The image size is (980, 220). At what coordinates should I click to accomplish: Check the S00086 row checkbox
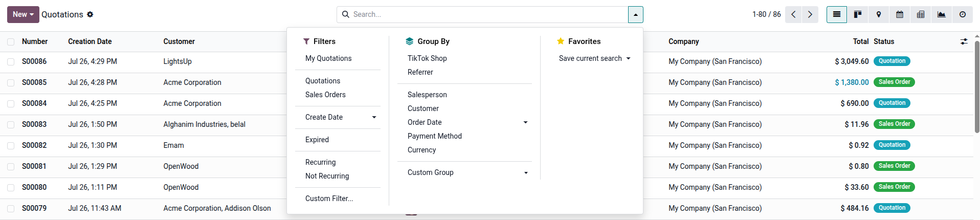click(x=11, y=62)
